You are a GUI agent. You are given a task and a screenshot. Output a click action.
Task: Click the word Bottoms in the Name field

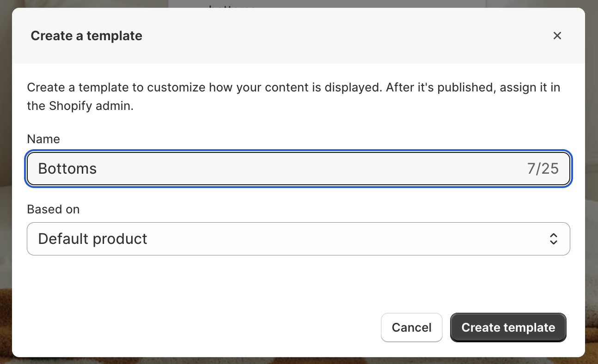67,169
